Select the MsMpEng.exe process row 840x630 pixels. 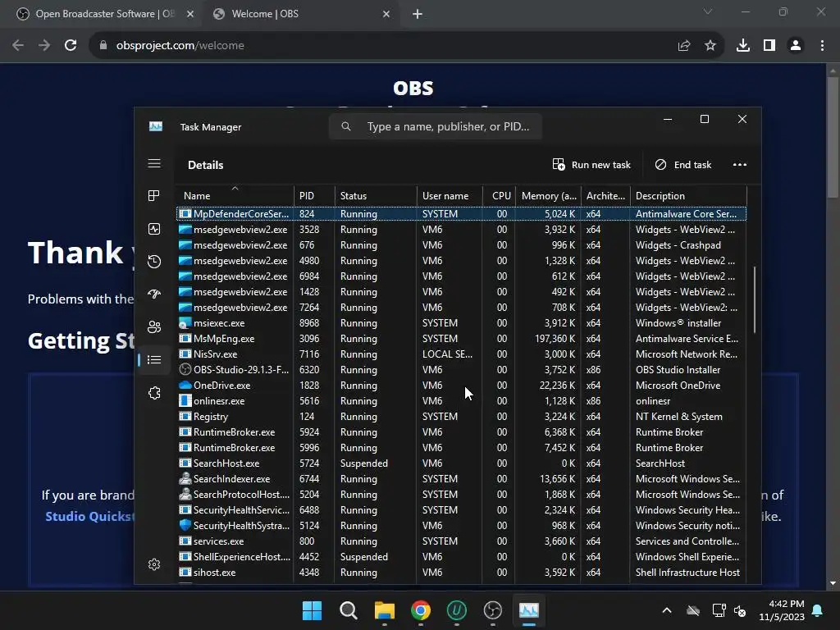point(461,339)
